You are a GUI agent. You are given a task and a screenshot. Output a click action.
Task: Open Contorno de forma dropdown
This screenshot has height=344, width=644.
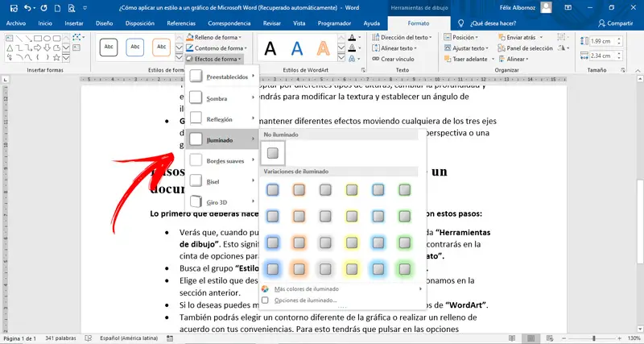[216, 48]
